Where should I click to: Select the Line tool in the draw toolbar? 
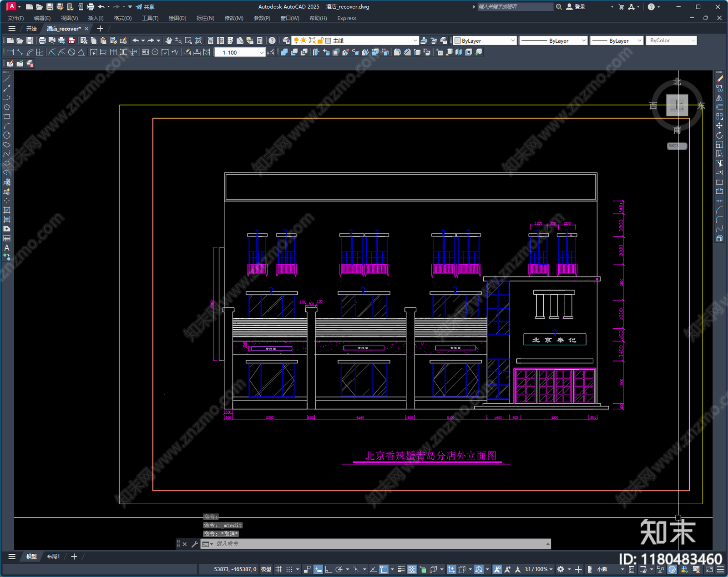click(x=7, y=79)
